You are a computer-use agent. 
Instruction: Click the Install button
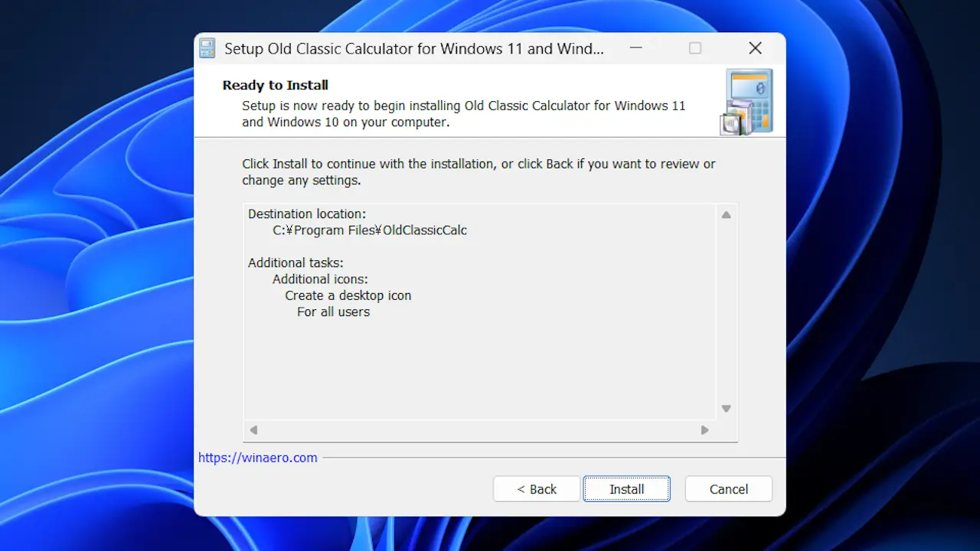[626, 489]
